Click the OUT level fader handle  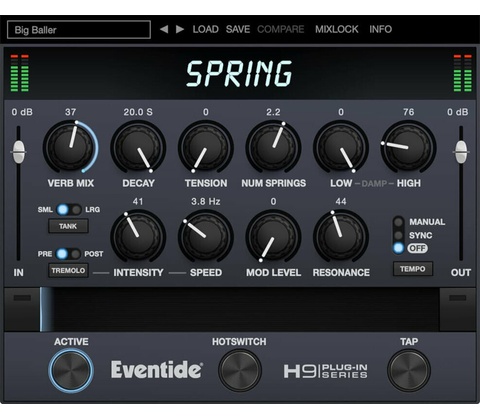coord(461,152)
